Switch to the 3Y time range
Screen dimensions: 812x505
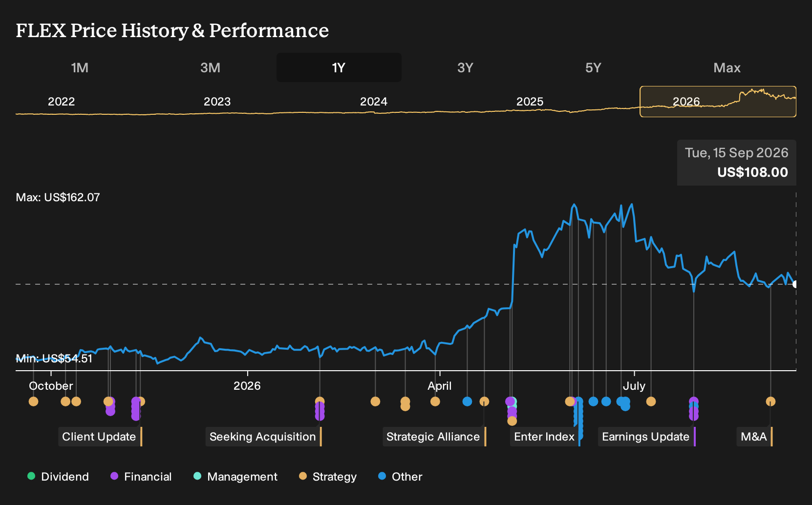[465, 68]
